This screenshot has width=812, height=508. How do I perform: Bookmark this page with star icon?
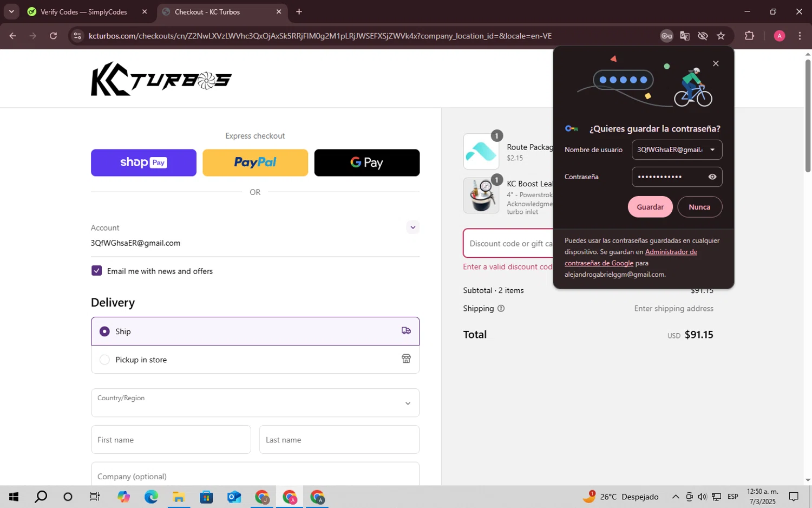click(721, 36)
